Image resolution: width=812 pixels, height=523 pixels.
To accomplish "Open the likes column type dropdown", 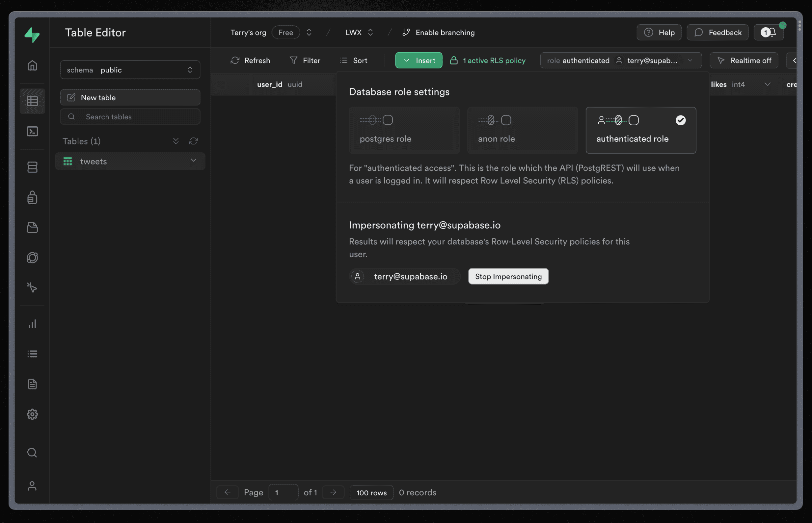I will [x=768, y=84].
